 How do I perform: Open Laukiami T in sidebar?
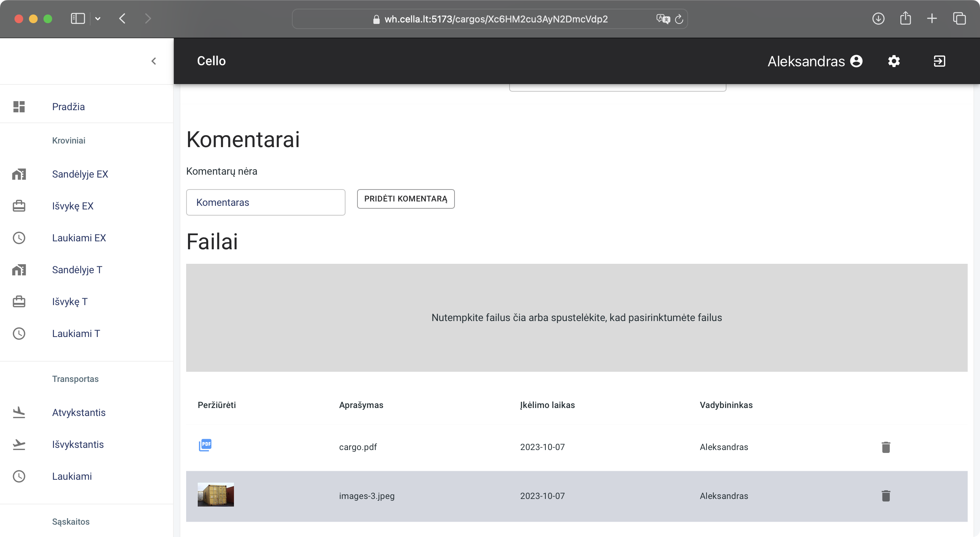pos(76,334)
